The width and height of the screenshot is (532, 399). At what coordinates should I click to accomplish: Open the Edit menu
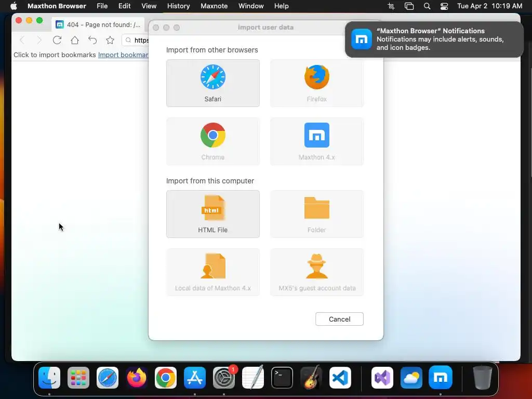pyautogui.click(x=125, y=6)
